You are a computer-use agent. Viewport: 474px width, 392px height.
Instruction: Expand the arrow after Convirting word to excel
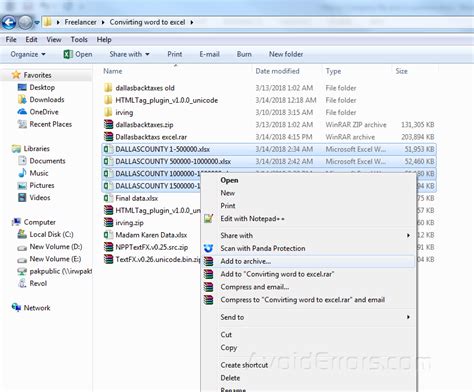coord(192,22)
